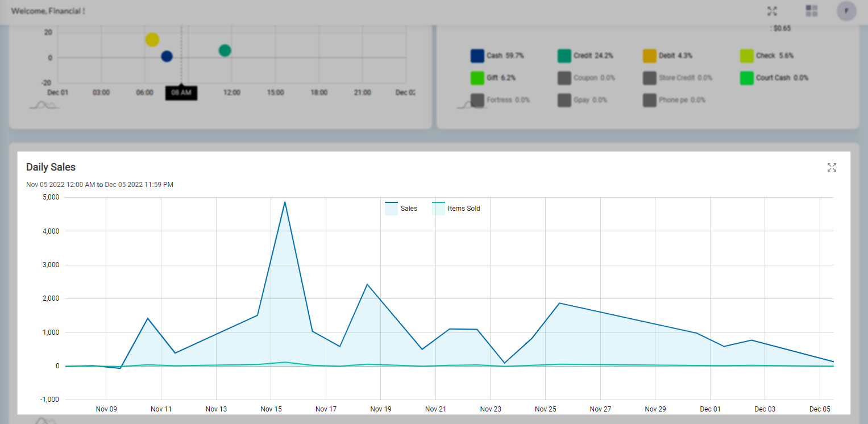Toggle the Credit legend swatch

pos(564,56)
